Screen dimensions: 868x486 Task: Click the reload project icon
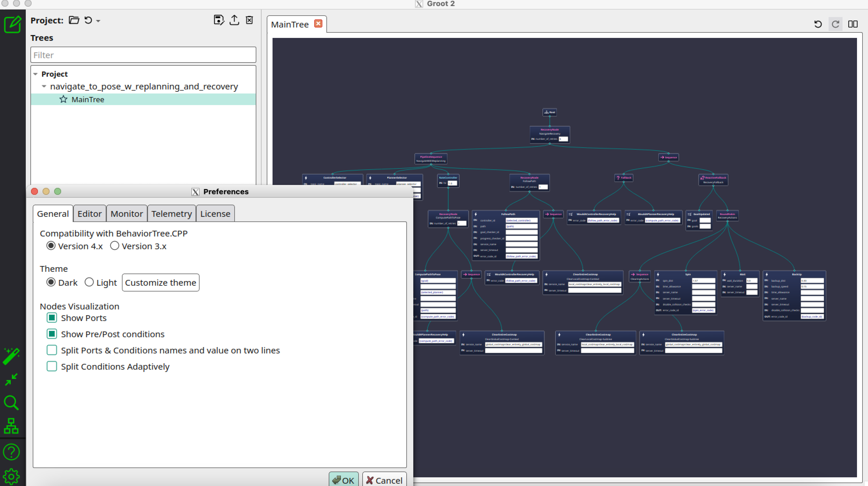click(88, 20)
